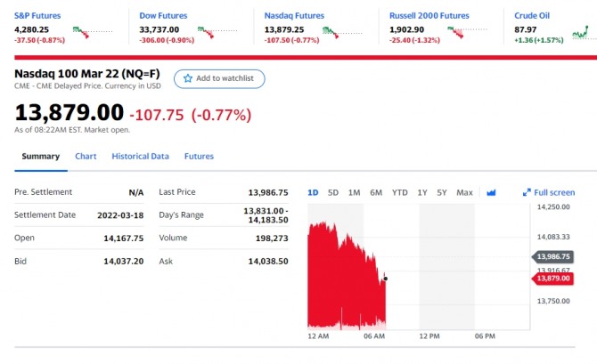
Task: Switch chart range to 5D
Action: coord(333,192)
